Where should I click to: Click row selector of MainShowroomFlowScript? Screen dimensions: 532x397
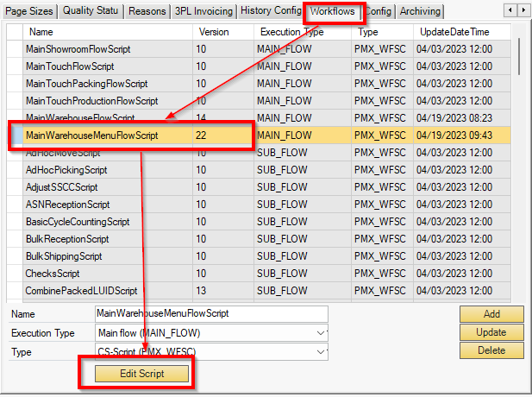point(15,49)
